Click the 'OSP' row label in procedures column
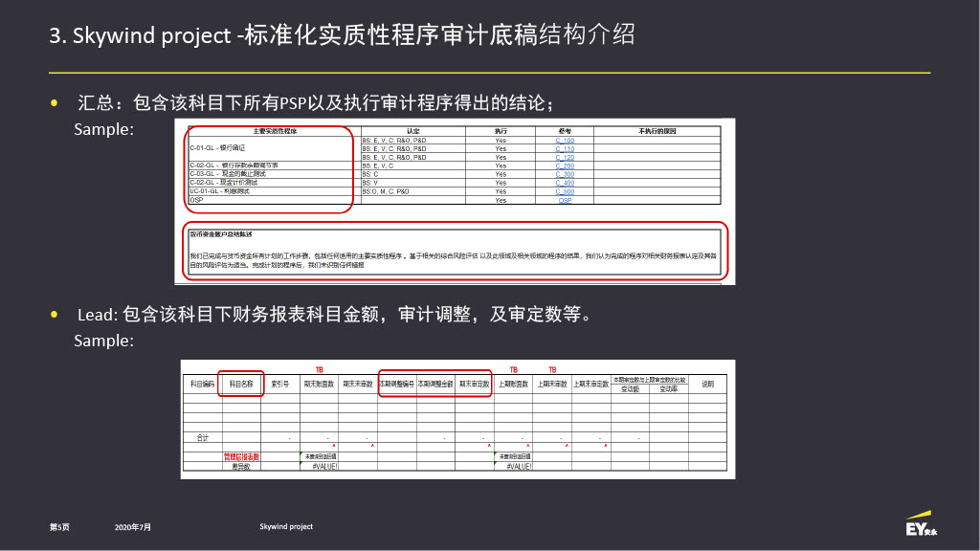Image resolution: width=980 pixels, height=551 pixels. coord(196,200)
